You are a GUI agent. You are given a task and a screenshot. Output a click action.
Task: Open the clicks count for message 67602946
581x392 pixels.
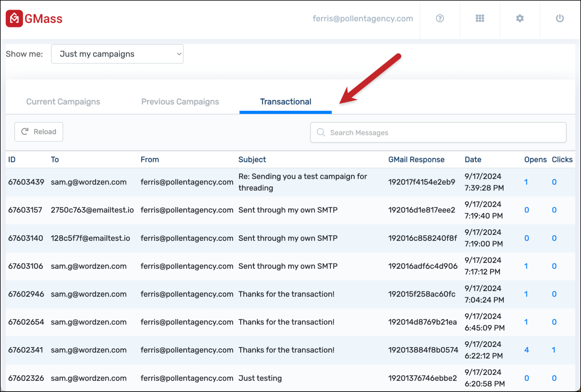pyautogui.click(x=554, y=294)
